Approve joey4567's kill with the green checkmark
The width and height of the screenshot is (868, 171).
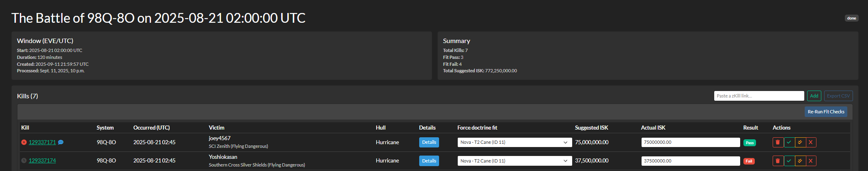click(789, 142)
